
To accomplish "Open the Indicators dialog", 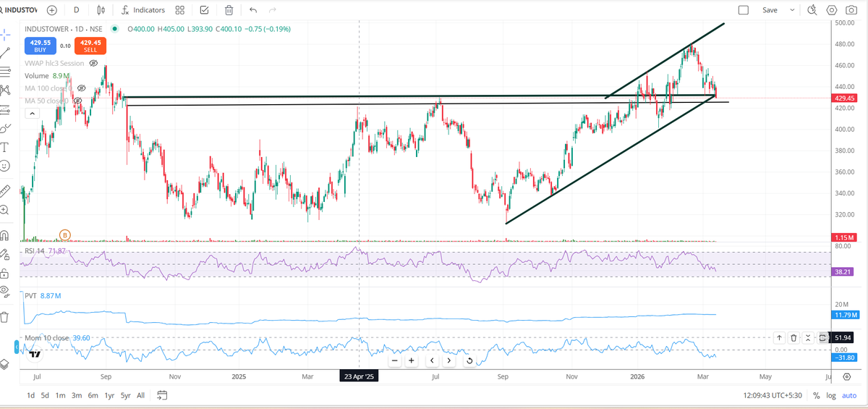I will pos(143,10).
